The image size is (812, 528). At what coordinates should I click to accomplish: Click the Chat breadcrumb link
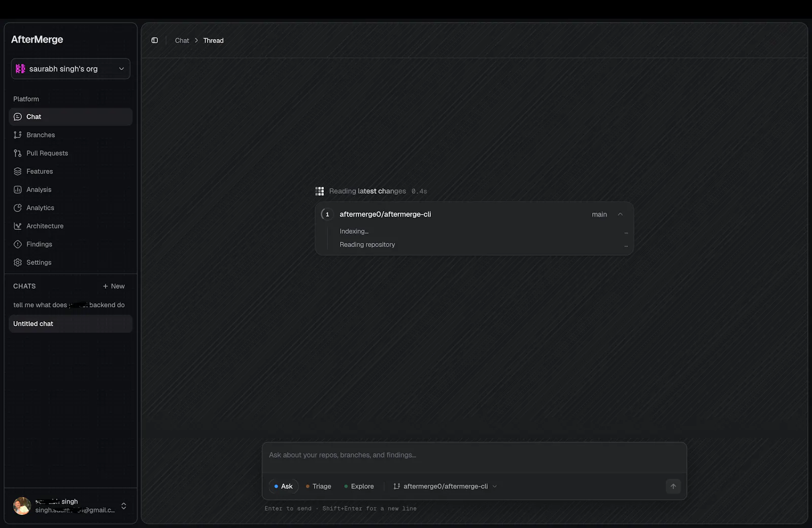click(x=182, y=41)
